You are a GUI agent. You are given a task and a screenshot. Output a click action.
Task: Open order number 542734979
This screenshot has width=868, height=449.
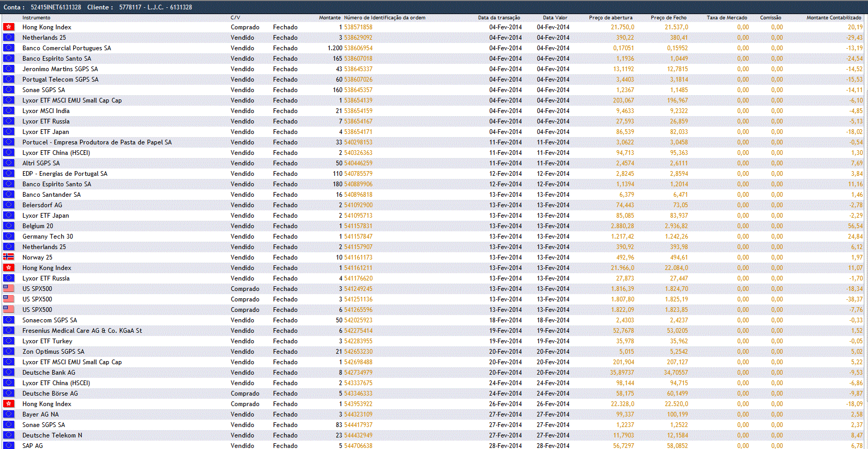(x=358, y=373)
